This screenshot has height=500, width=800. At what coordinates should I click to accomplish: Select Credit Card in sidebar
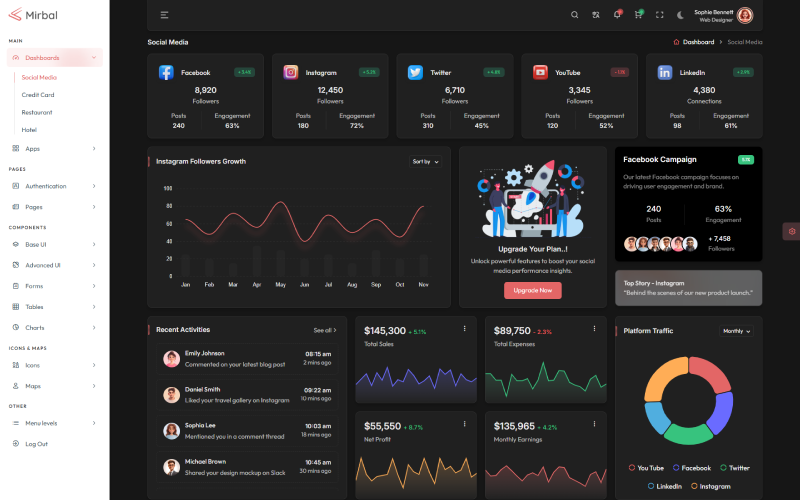click(38, 95)
